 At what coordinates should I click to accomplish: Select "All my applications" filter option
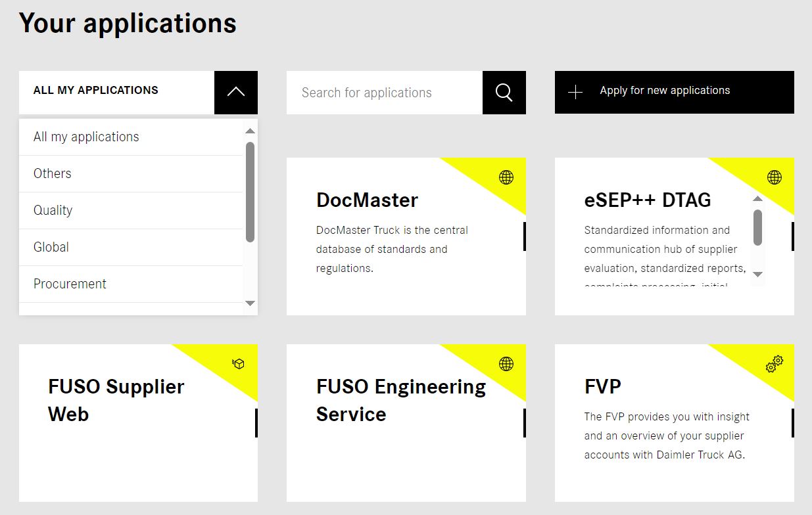click(86, 137)
